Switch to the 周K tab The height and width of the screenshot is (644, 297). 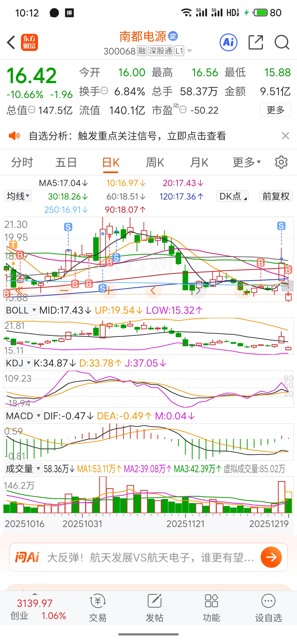155,162
